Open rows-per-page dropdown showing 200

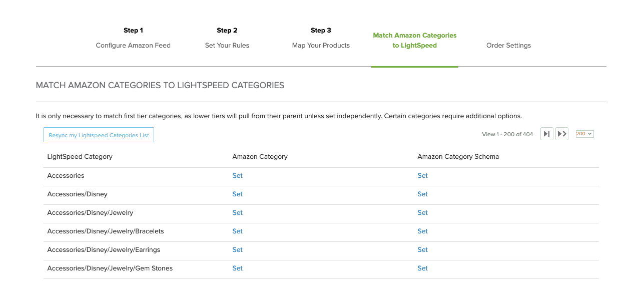point(584,134)
